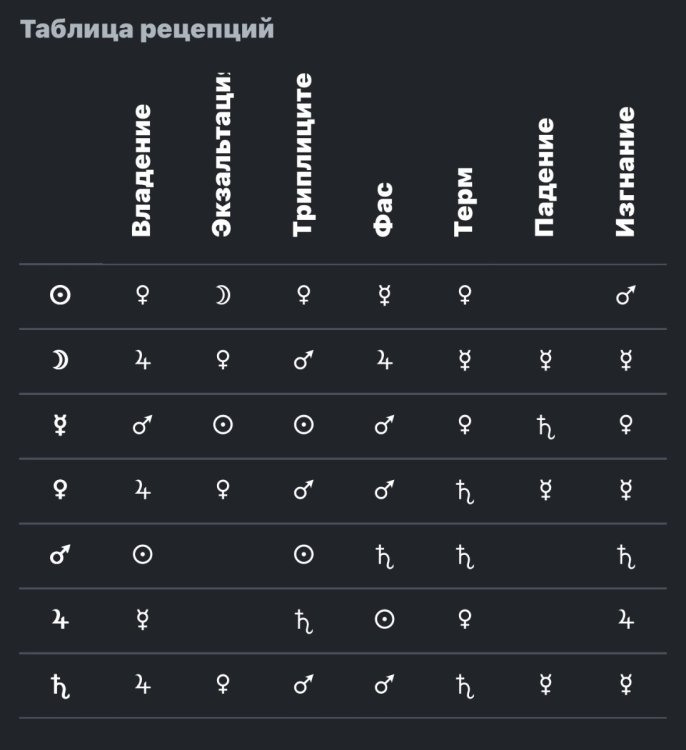Select the Jupiter glyph row header
The width and height of the screenshot is (686, 750).
tap(60, 620)
